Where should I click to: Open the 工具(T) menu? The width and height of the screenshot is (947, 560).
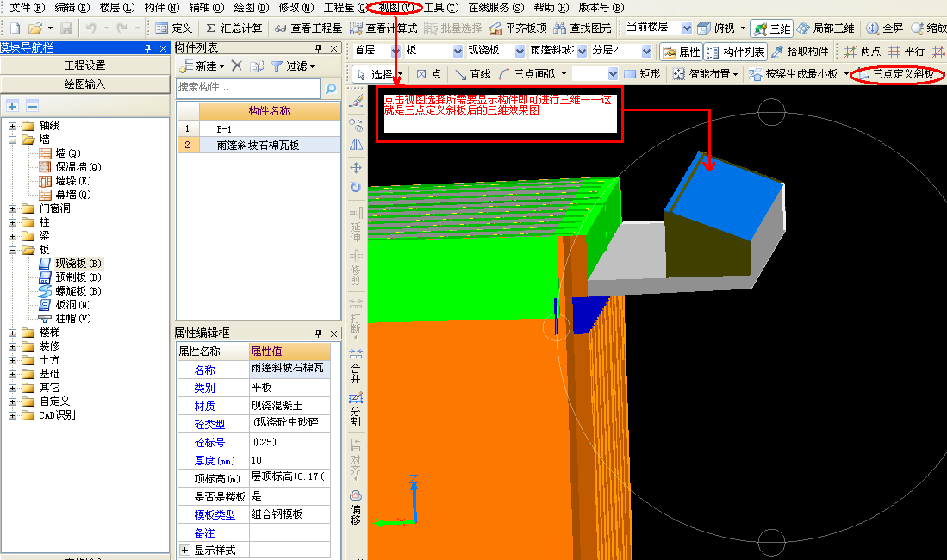441,8
